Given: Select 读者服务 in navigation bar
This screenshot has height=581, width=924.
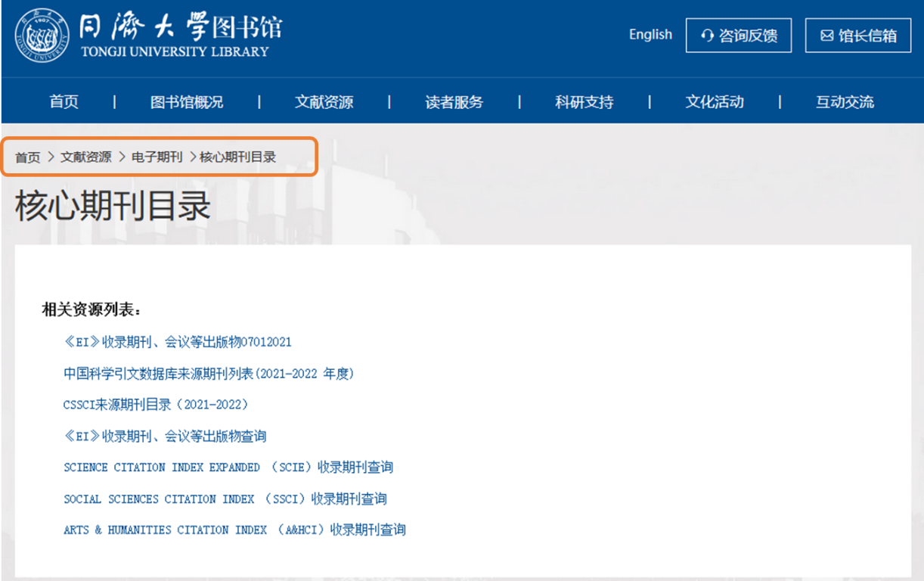Looking at the screenshot, I should 454,102.
